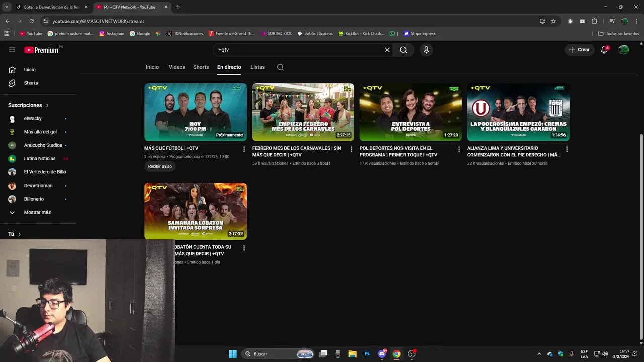The width and height of the screenshot is (644, 362).
Task: Open a new browser tab
Action: pyautogui.click(x=178, y=7)
